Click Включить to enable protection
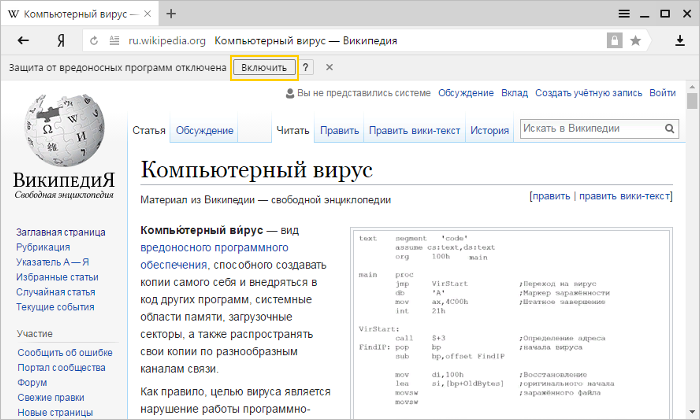This screenshot has height=420, width=700. point(264,67)
